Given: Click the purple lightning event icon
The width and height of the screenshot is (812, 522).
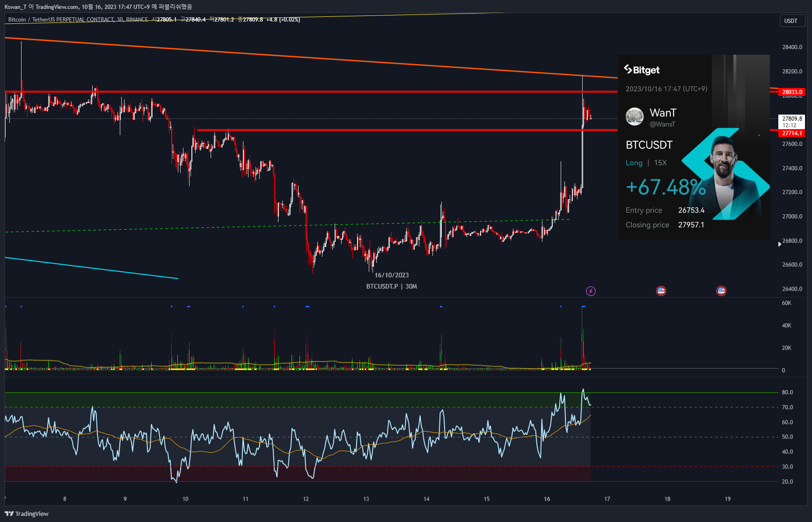Looking at the screenshot, I should coord(591,291).
